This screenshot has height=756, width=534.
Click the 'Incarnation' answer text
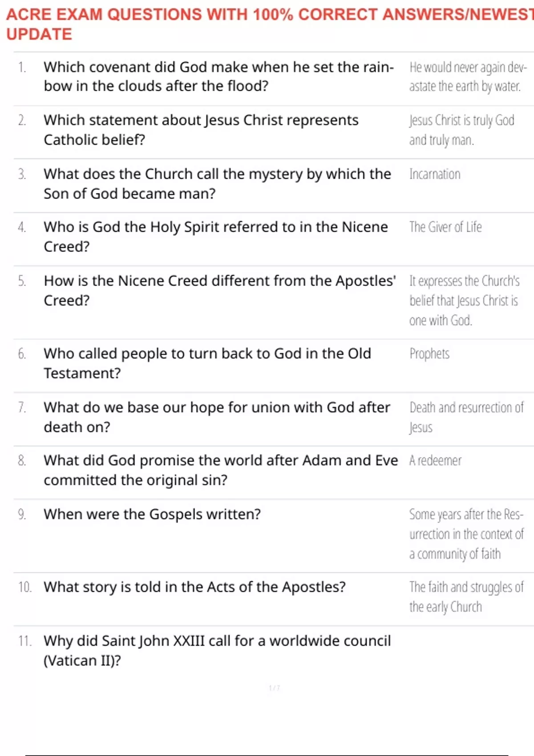pyautogui.click(x=435, y=174)
